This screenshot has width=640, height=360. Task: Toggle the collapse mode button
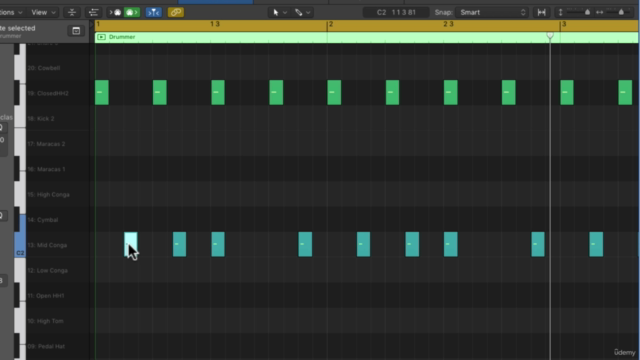click(x=72, y=12)
